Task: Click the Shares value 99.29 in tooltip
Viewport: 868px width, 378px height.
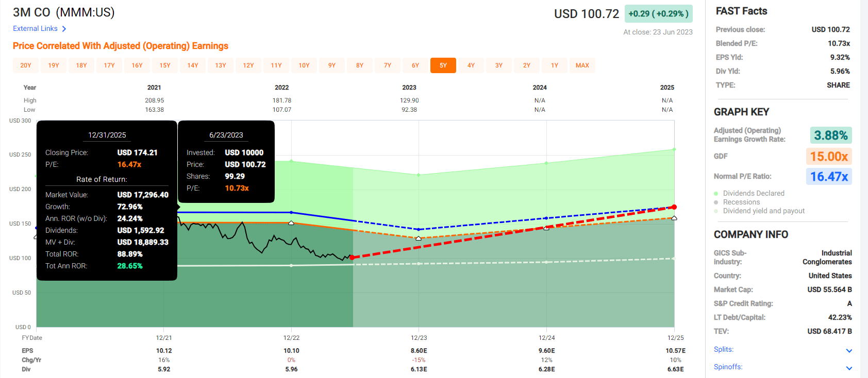Action: click(235, 176)
